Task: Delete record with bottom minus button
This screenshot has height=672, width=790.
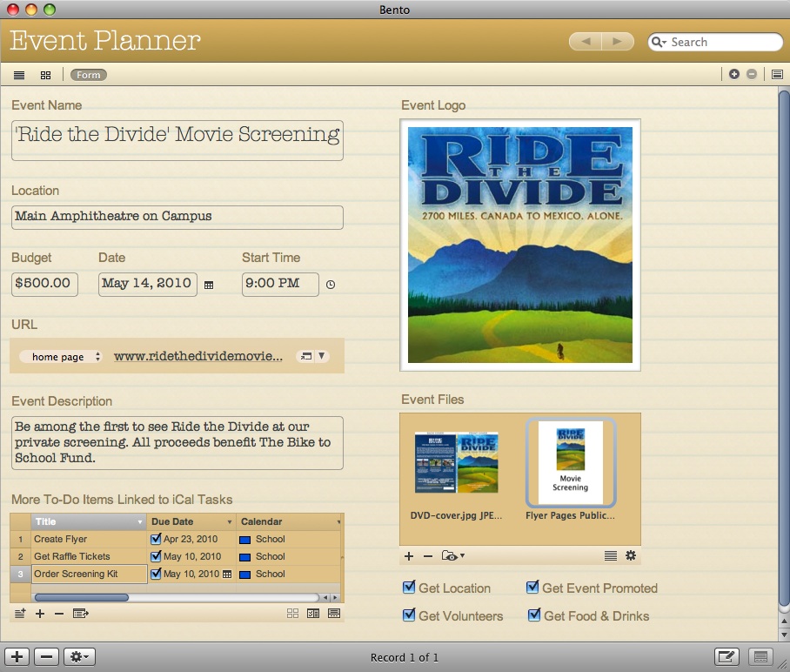Action: tap(46, 657)
